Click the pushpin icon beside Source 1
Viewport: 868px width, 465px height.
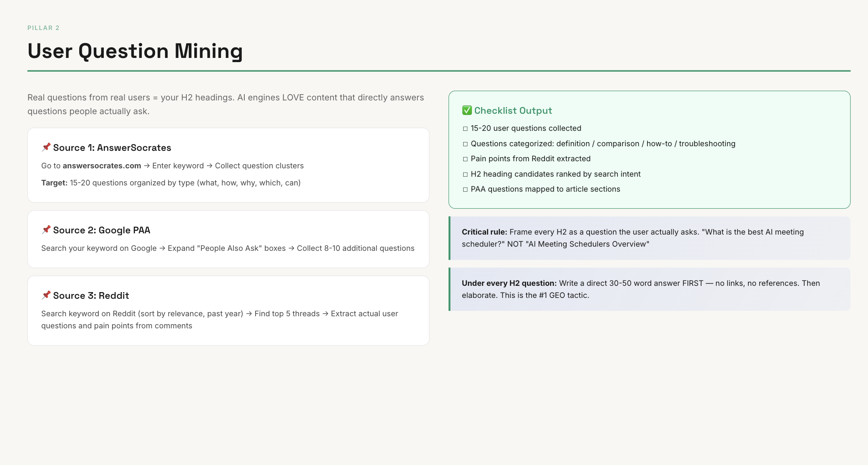(x=46, y=147)
